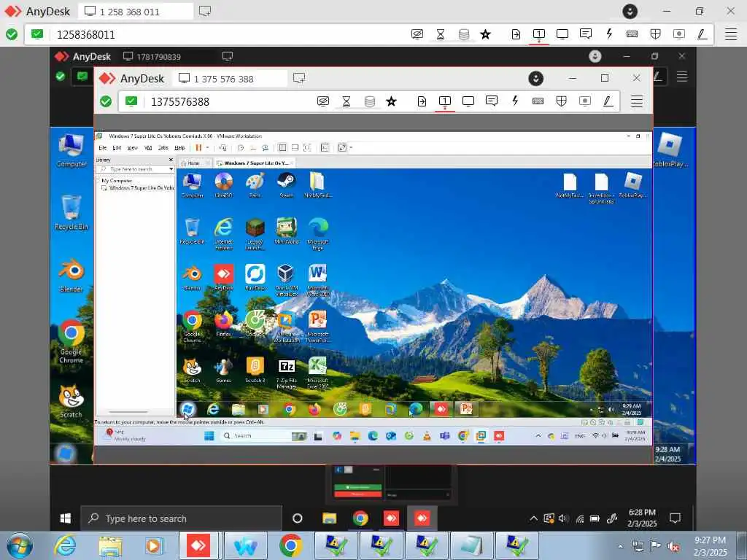Expand the profile dropdown circle in AnyDesk 1375576388 title bar
The image size is (747, 560).
[535, 79]
